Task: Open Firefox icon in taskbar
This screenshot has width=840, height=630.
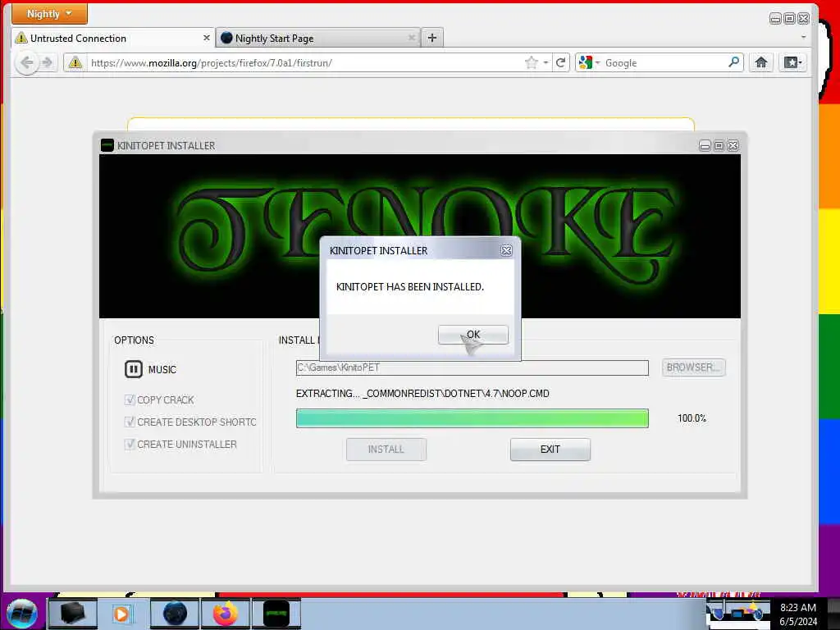Action: [x=226, y=614]
